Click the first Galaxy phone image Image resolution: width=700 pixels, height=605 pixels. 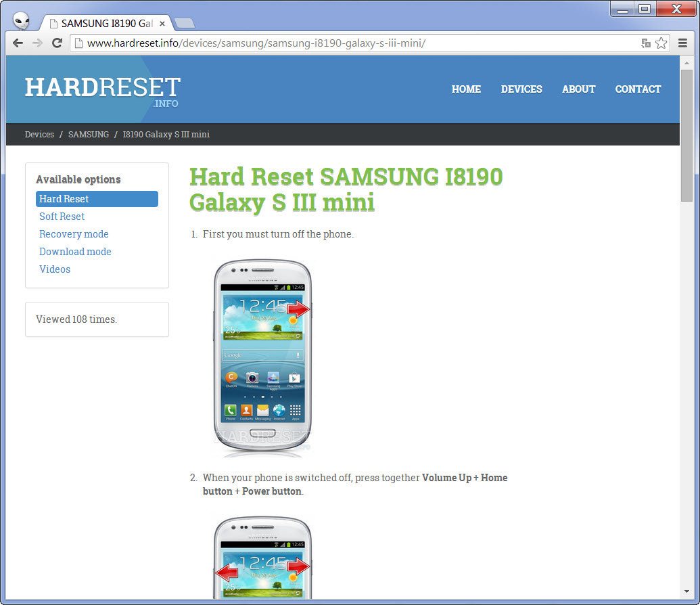point(262,358)
